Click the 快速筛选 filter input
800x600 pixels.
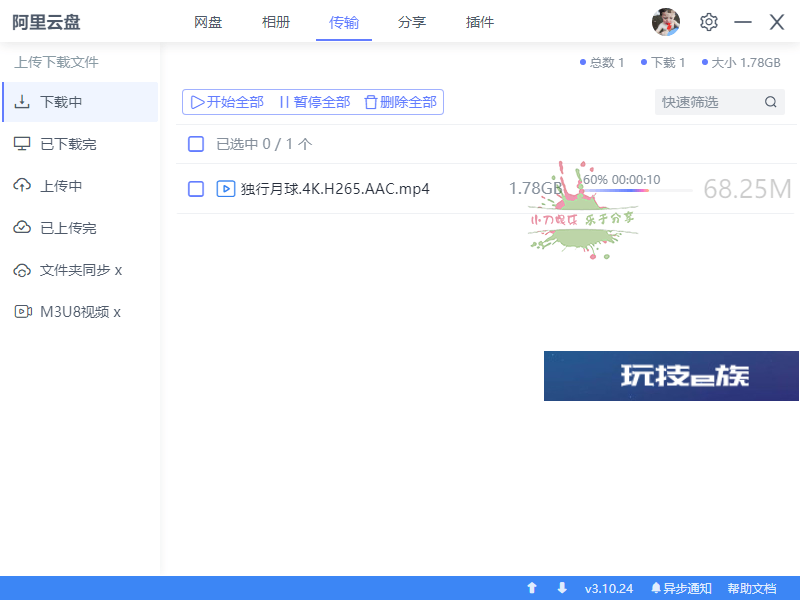click(719, 102)
